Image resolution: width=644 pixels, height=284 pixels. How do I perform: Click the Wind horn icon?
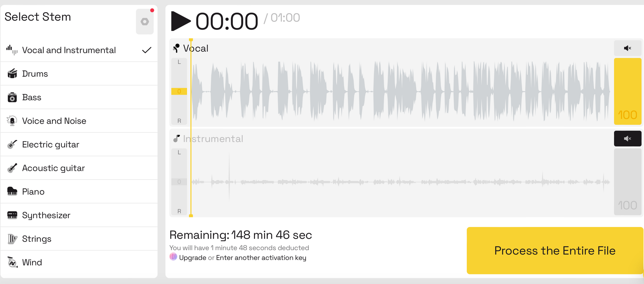[x=12, y=262]
